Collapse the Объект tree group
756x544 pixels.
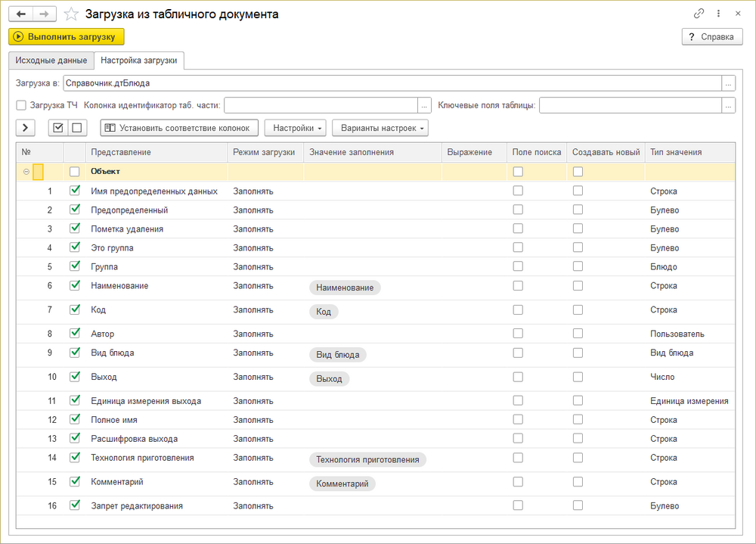click(x=26, y=172)
